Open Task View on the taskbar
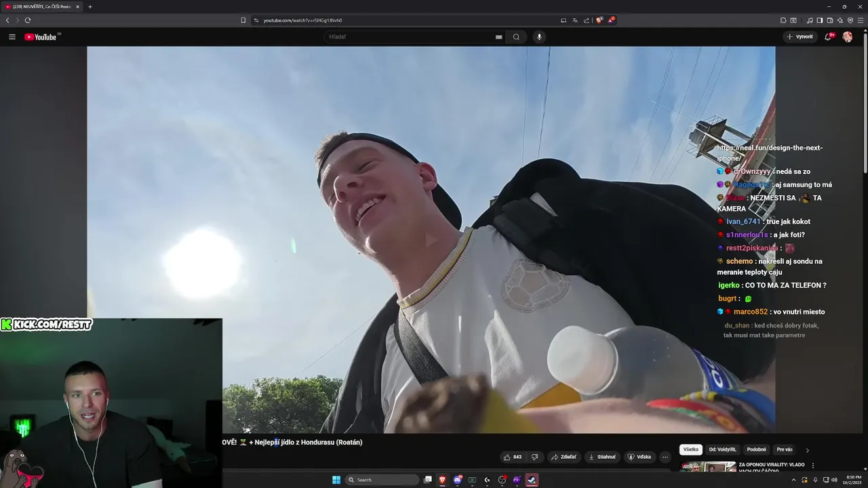This screenshot has width=868, height=488. (428, 480)
